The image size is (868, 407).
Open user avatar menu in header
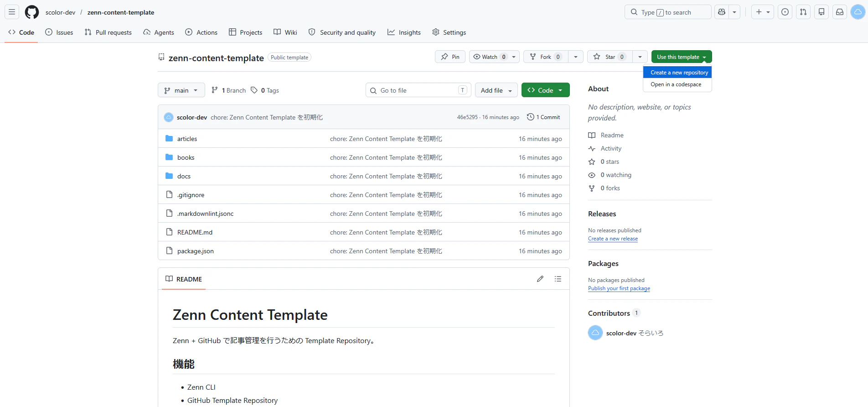click(858, 12)
